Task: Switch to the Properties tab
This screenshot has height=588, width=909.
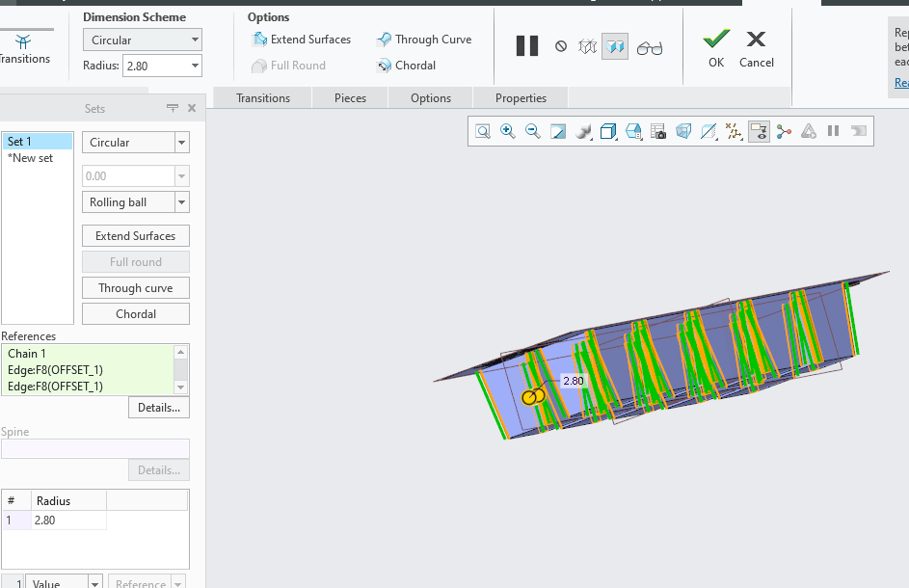Action: pos(521,98)
